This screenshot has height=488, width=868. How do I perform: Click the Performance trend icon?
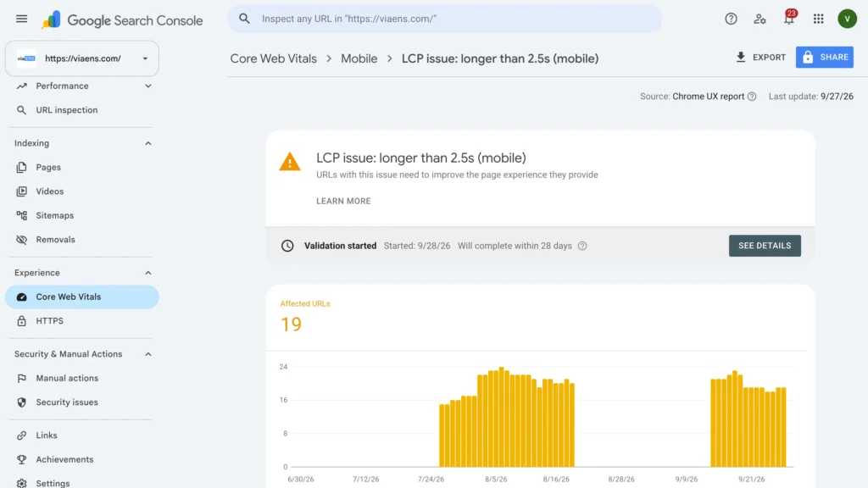(x=21, y=86)
